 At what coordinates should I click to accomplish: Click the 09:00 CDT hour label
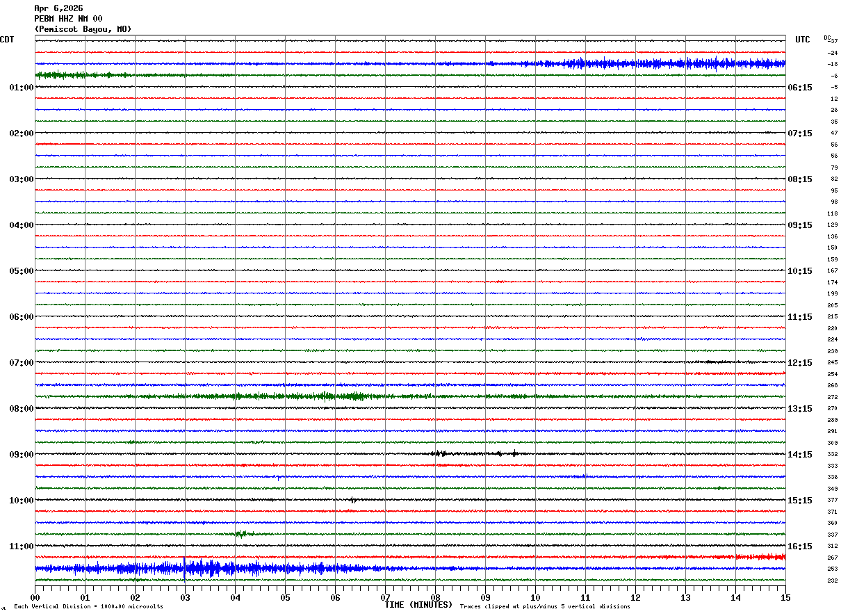click(x=22, y=455)
